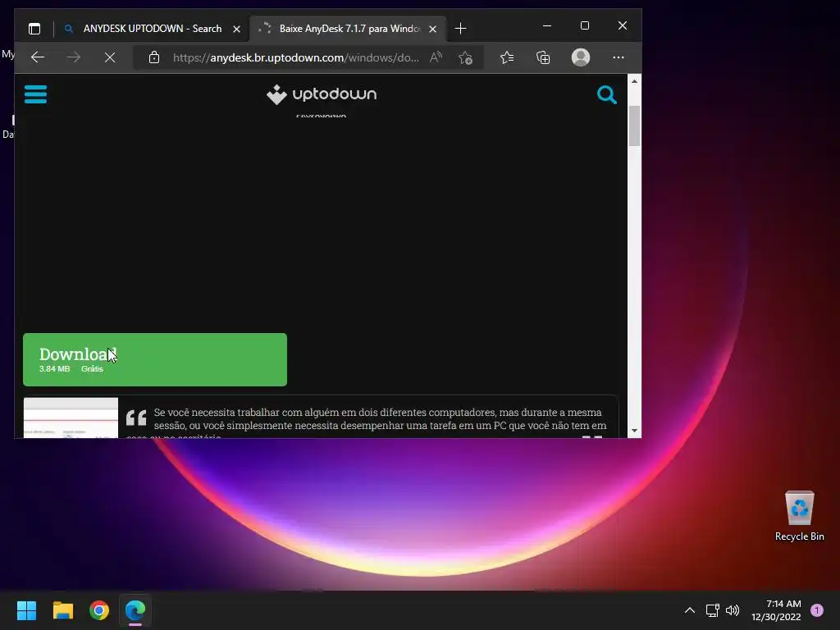
Task: Click the Uptodown logo
Action: point(322,94)
